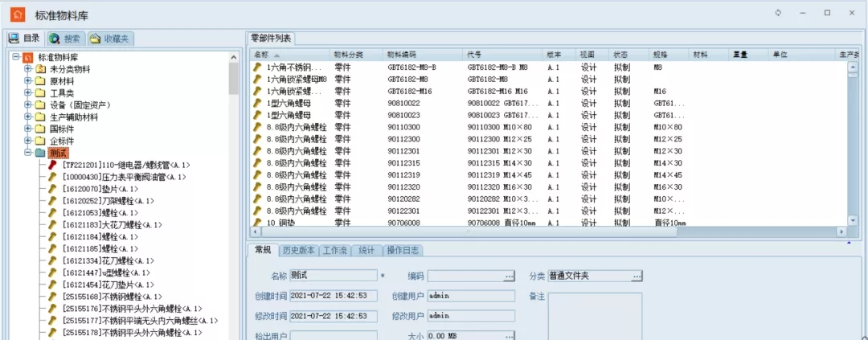Collapse the 测试 folder node
The image size is (868, 340).
click(28, 153)
